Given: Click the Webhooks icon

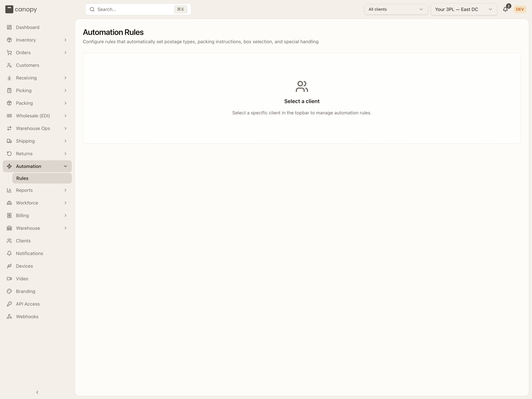Looking at the screenshot, I should pos(9,316).
